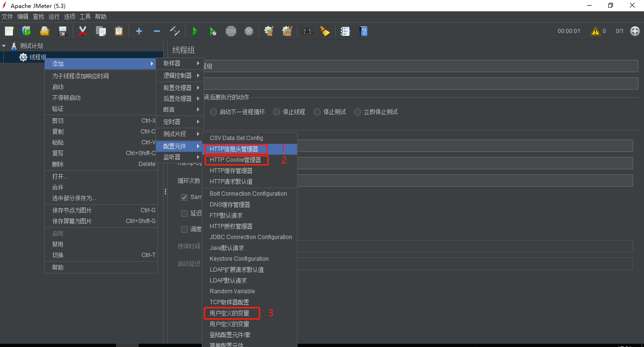644x347 pixels.
Task: Click the thread group name input field
Action: tap(420, 66)
